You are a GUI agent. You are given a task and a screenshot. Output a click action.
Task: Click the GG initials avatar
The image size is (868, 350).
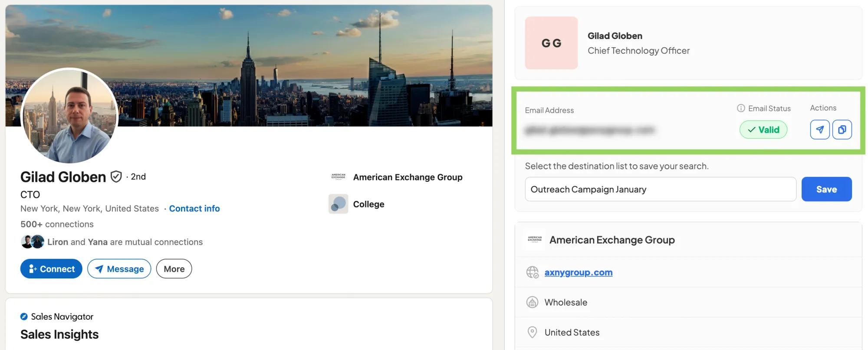pyautogui.click(x=551, y=43)
